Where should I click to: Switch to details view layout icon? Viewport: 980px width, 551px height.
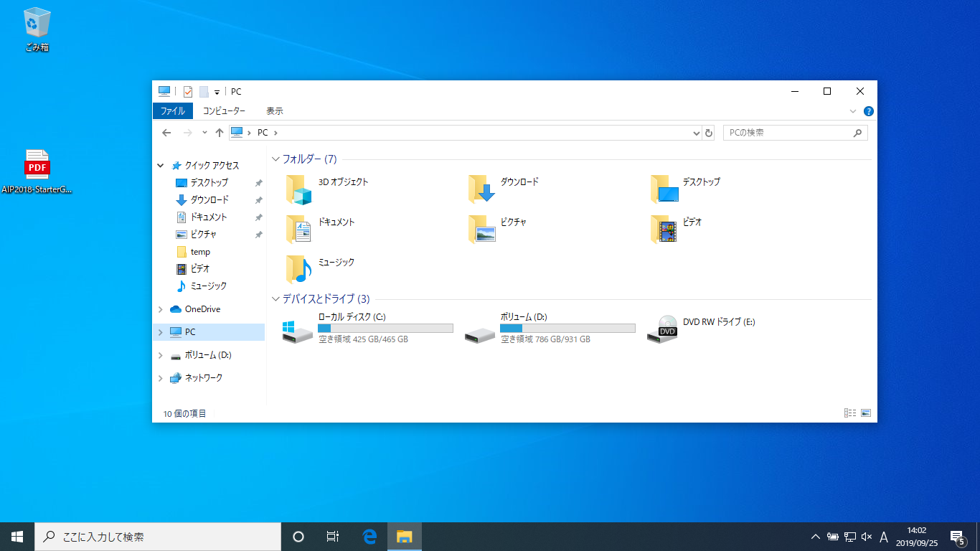point(850,413)
